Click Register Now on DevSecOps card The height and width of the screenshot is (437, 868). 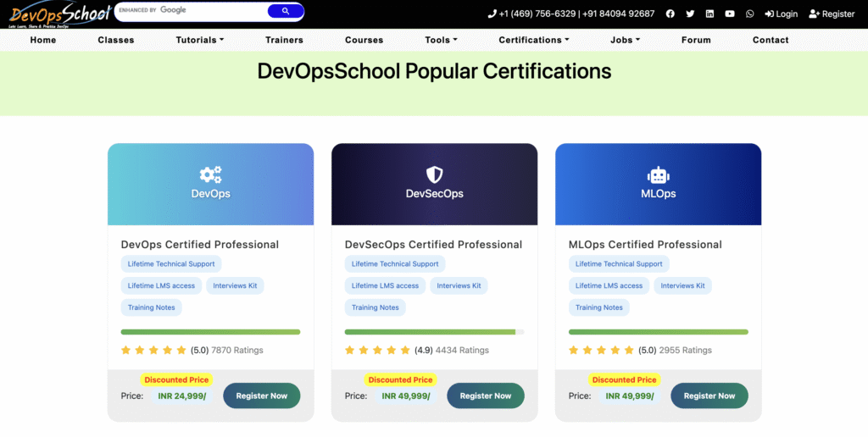click(x=486, y=396)
